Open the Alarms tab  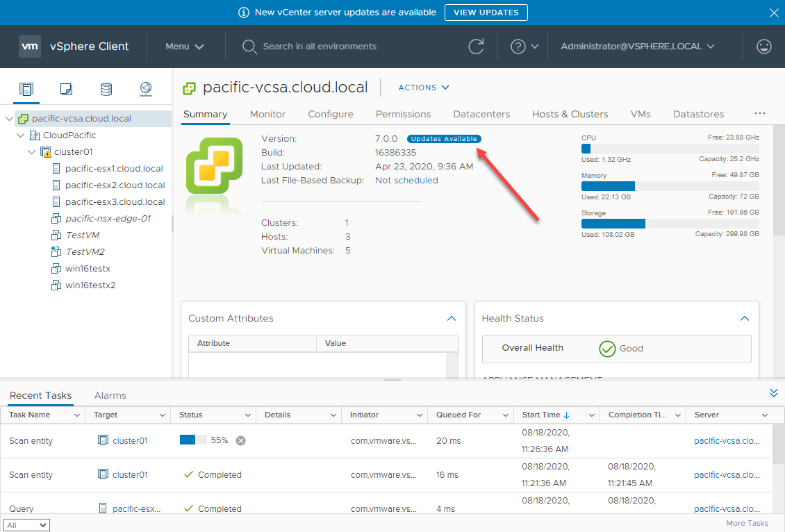click(110, 395)
